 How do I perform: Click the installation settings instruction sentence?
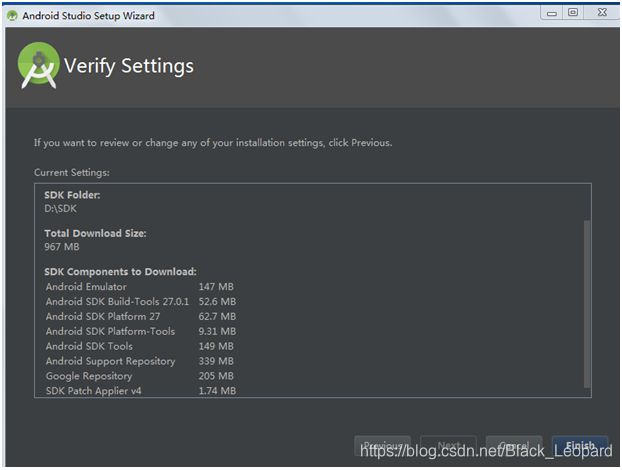pyautogui.click(x=213, y=143)
